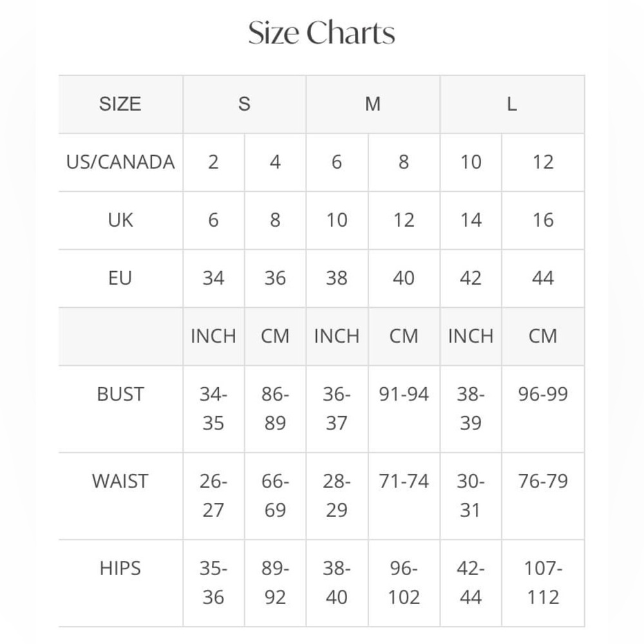The height and width of the screenshot is (644, 644).
Task: Select the M size column header
Action: point(373,104)
